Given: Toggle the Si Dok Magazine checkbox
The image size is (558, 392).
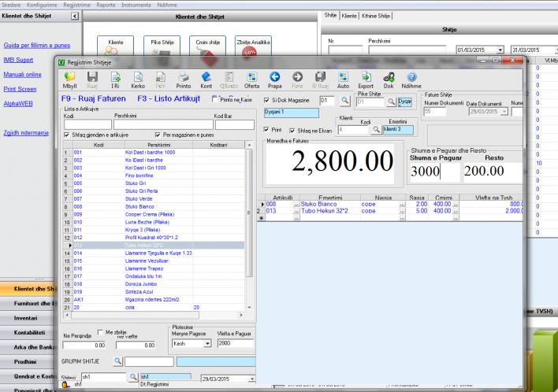Looking at the screenshot, I should coord(266,101).
